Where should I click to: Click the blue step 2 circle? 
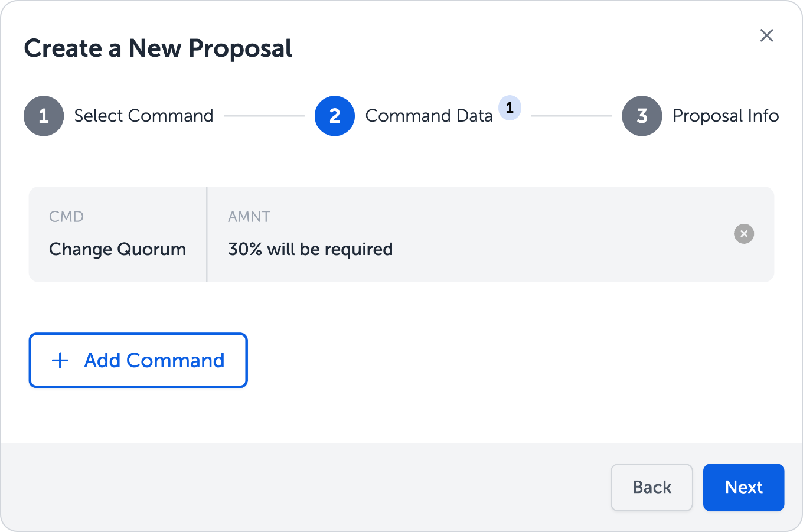pyautogui.click(x=335, y=116)
